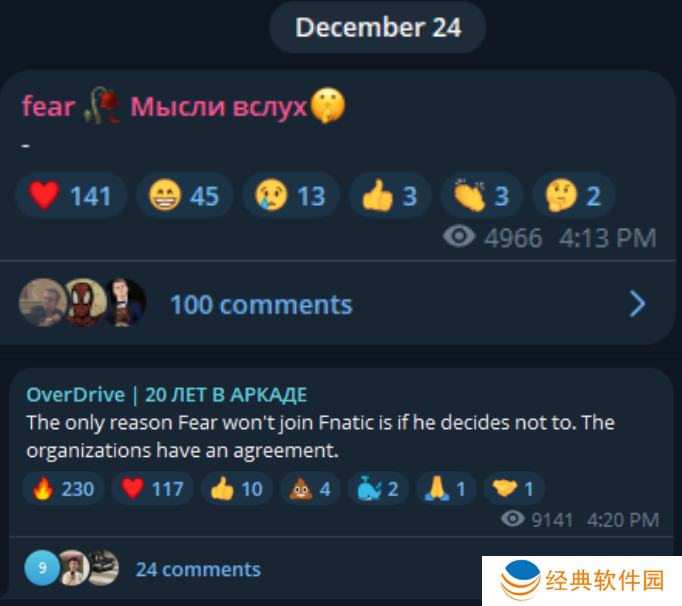Viewport: 682px width, 606px height.
Task: Click the fire reaction showing 230
Action: [x=63, y=488]
